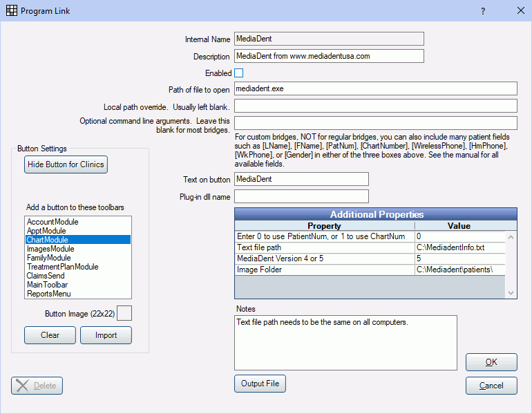Click the value 0 for PatientNum setting
This screenshot has height=414, width=532.
click(459, 236)
